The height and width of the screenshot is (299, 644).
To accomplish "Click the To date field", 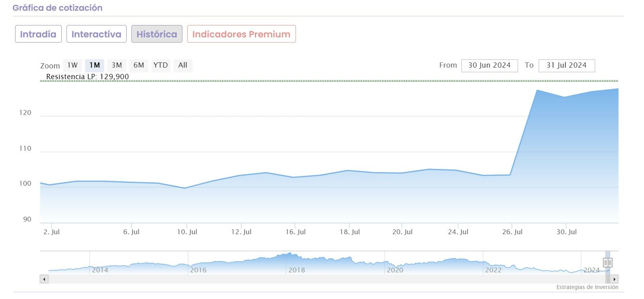I will [566, 66].
